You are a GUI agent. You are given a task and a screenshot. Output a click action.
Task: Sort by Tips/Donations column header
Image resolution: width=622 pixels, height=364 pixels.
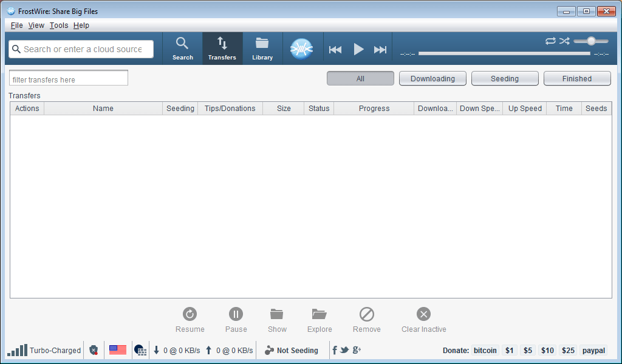pos(230,109)
